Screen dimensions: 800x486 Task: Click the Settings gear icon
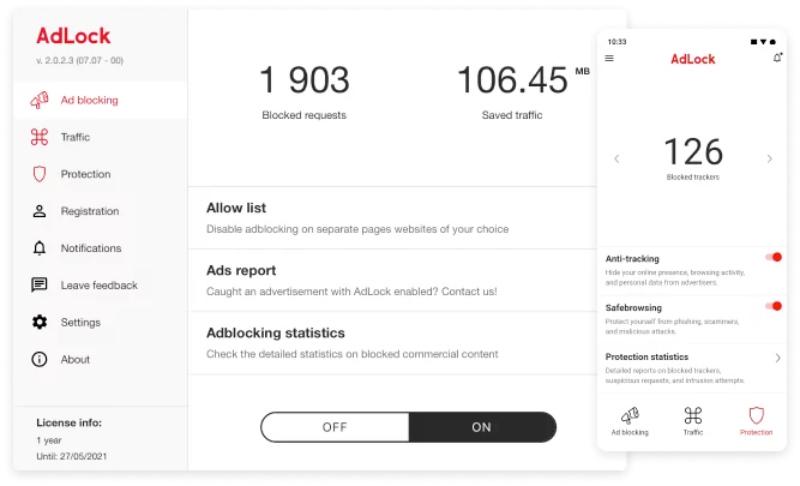click(x=39, y=322)
